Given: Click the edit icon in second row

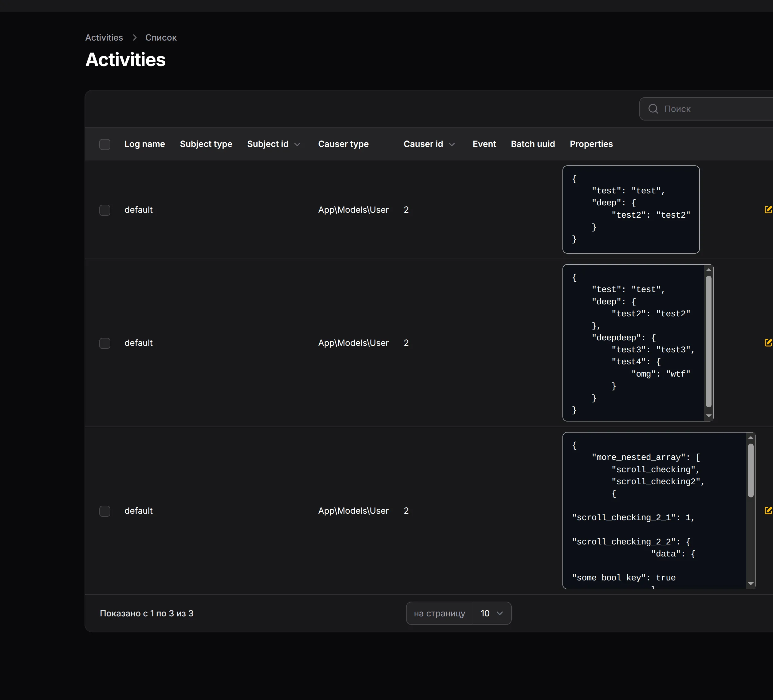Looking at the screenshot, I should tap(768, 342).
